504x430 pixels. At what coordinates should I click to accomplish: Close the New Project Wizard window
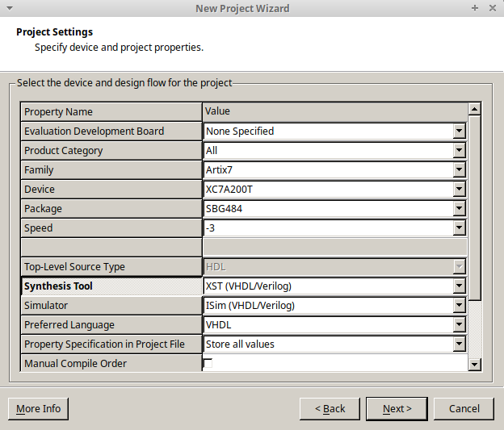click(x=492, y=8)
